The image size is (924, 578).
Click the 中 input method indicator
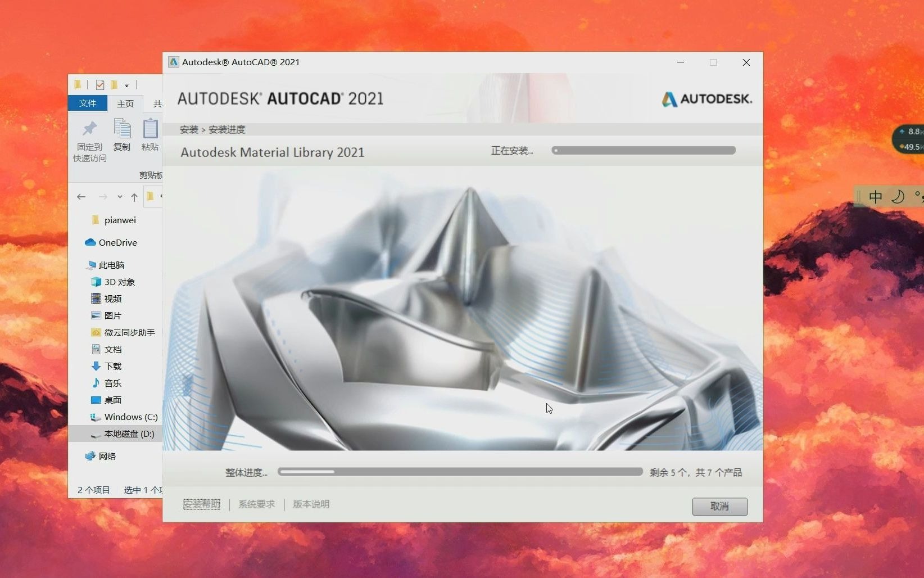coord(876,197)
